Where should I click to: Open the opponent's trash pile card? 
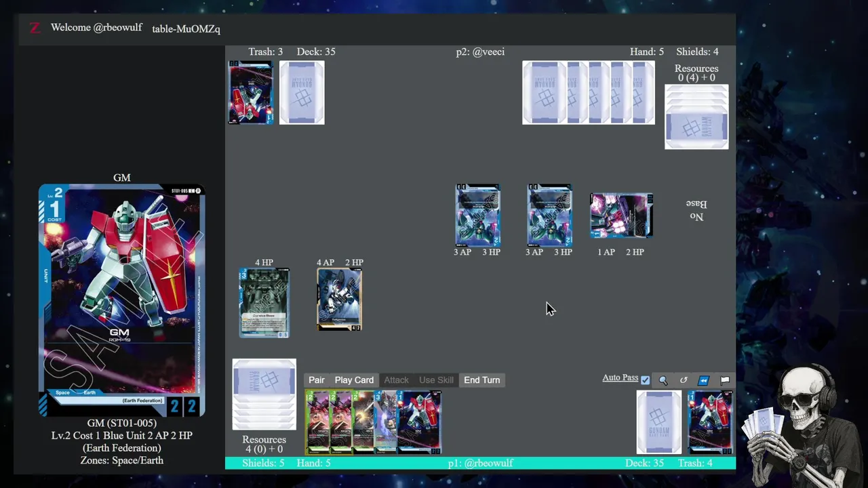(251, 92)
